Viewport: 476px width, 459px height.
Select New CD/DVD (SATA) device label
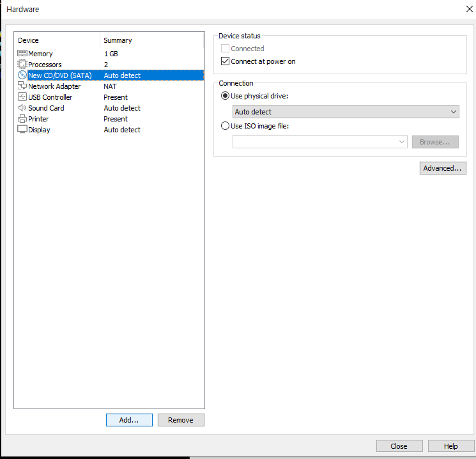point(60,75)
